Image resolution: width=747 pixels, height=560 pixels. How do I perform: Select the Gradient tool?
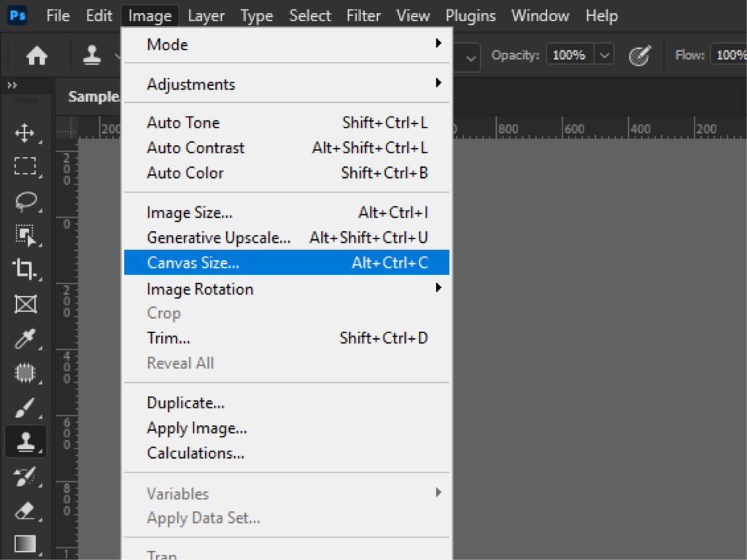click(x=24, y=544)
